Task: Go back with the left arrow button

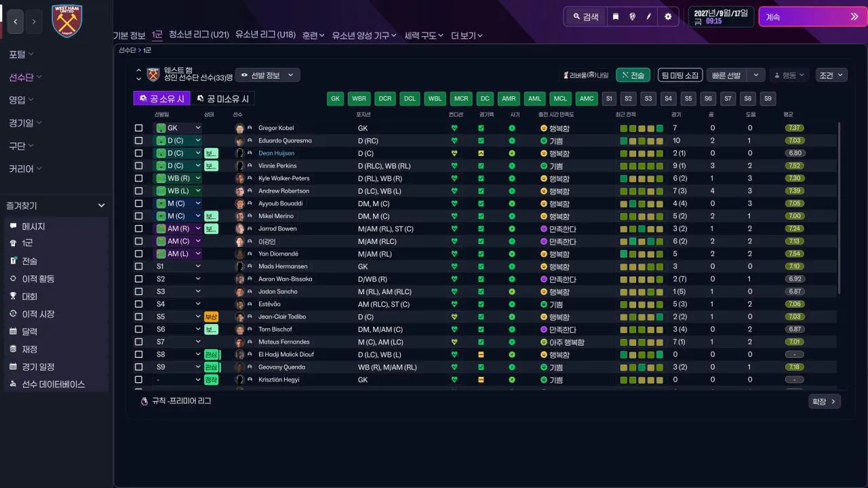Action: 16,22
